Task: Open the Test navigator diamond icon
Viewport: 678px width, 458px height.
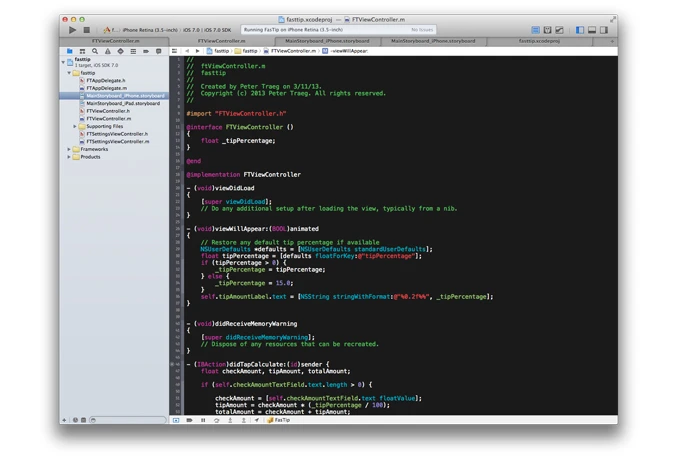Action: [x=120, y=51]
